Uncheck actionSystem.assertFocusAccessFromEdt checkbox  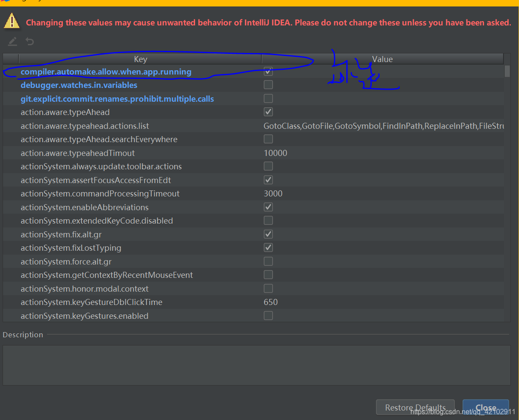[x=268, y=180]
